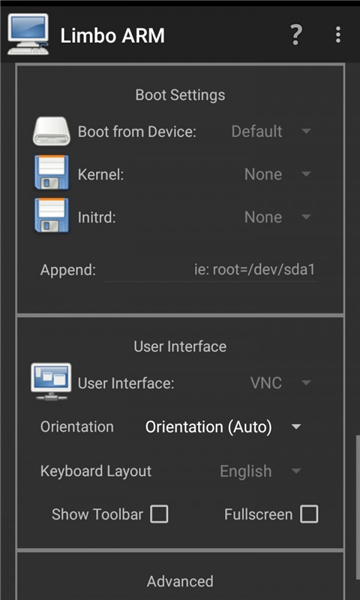Screen dimensions: 360x600
Task: Click the User Interface: row label
Action: [x=126, y=383]
